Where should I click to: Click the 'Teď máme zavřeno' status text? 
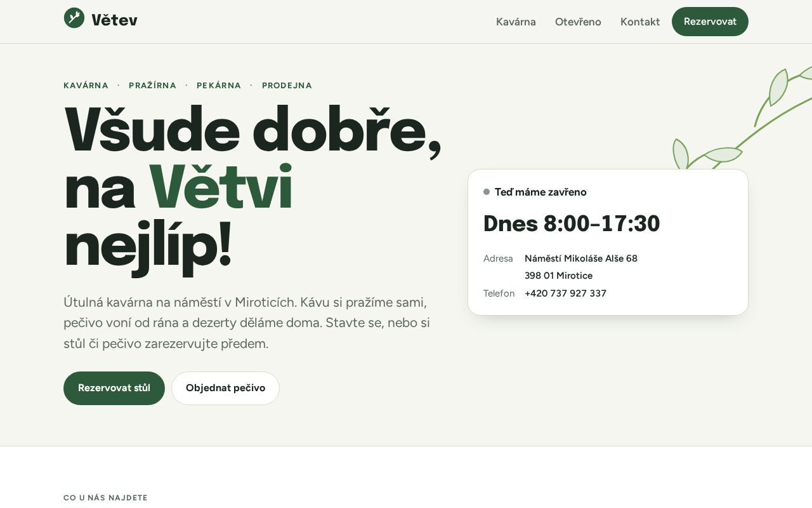(540, 192)
